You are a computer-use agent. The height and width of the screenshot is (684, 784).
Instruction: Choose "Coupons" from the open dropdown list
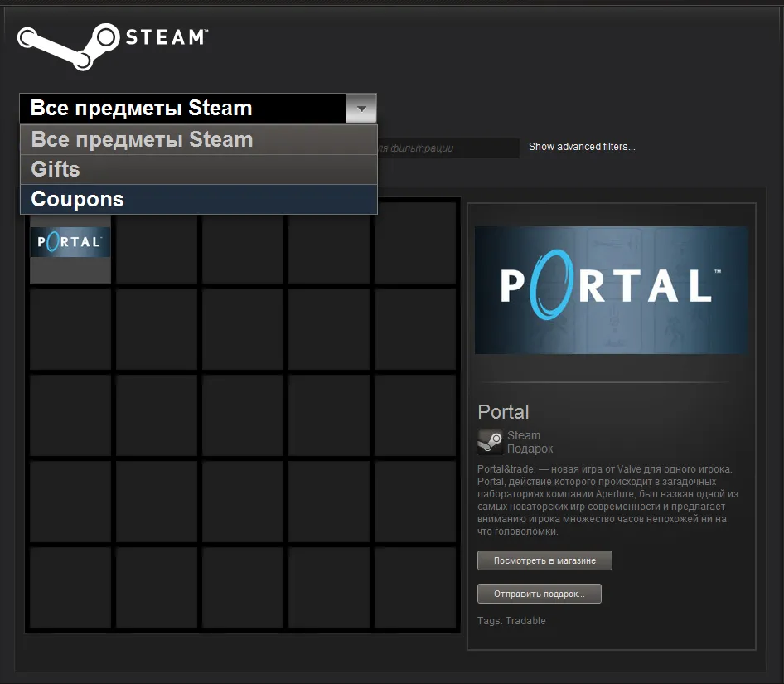tap(76, 199)
